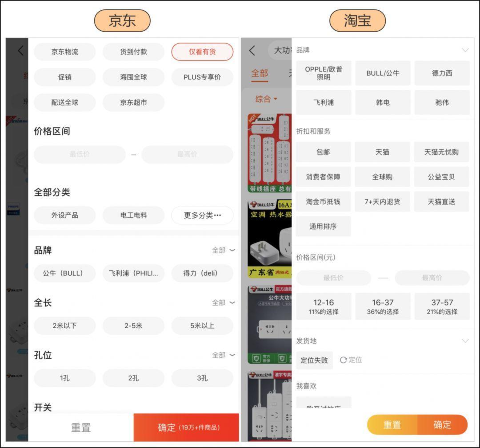Viewport: 480px width, 448px height.
Task: Enable the 京东物流 filter chip
Action: 65,52
